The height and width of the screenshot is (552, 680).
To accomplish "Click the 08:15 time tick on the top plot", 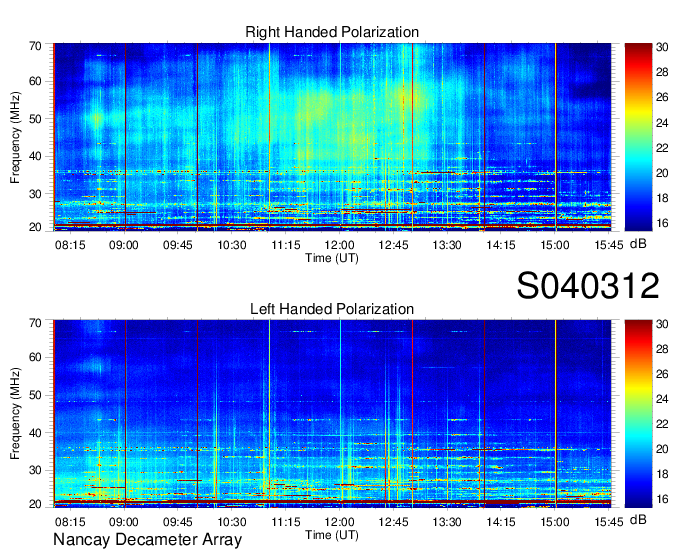I will coord(70,245).
